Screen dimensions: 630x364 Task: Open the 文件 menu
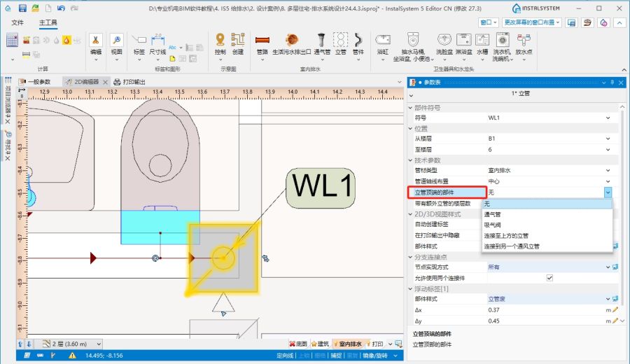click(x=17, y=22)
